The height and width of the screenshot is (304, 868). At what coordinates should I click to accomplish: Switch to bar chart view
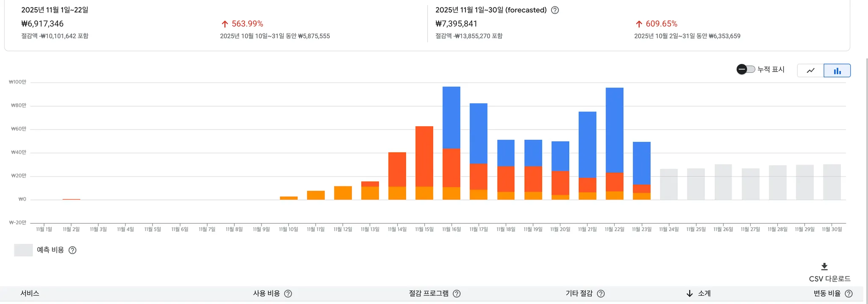tap(837, 71)
